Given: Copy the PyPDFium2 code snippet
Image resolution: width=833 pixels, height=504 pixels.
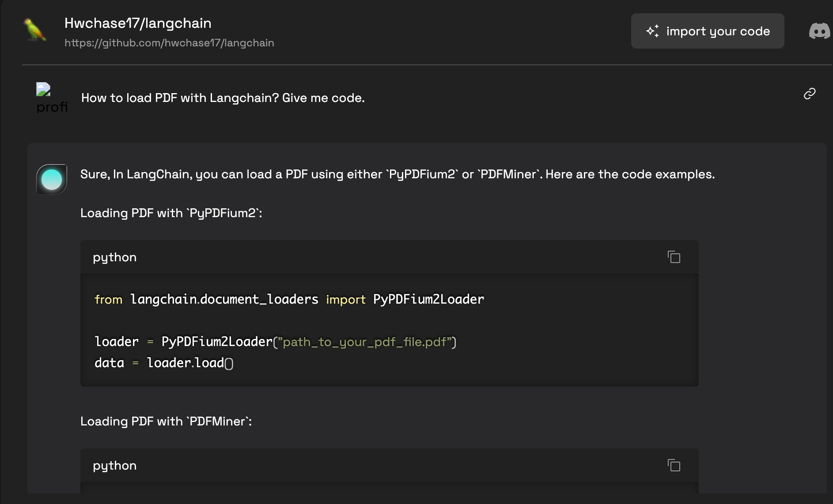Looking at the screenshot, I should (673, 256).
